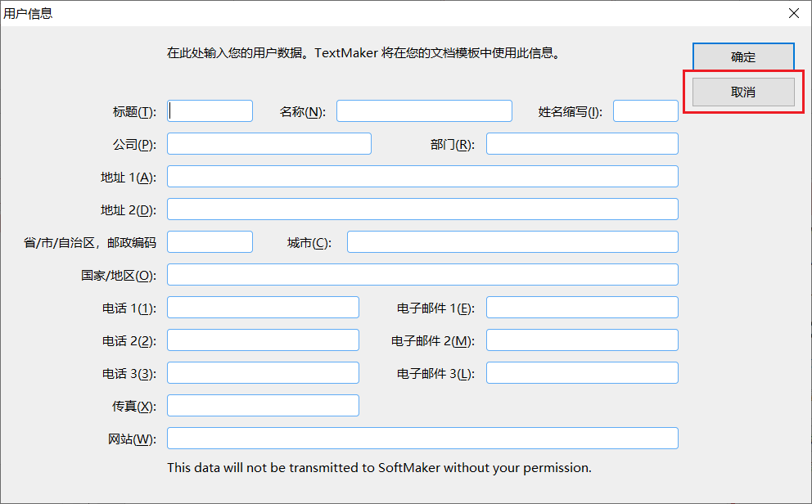This screenshot has width=812, height=504.
Task: Click the 电子邮件 3 email field
Action: tap(582, 372)
